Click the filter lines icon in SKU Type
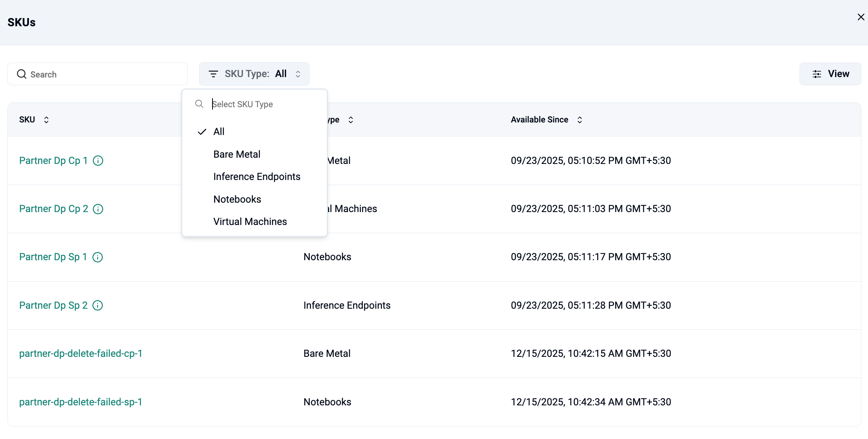Screen dimensions: 868x439 [x=213, y=74]
